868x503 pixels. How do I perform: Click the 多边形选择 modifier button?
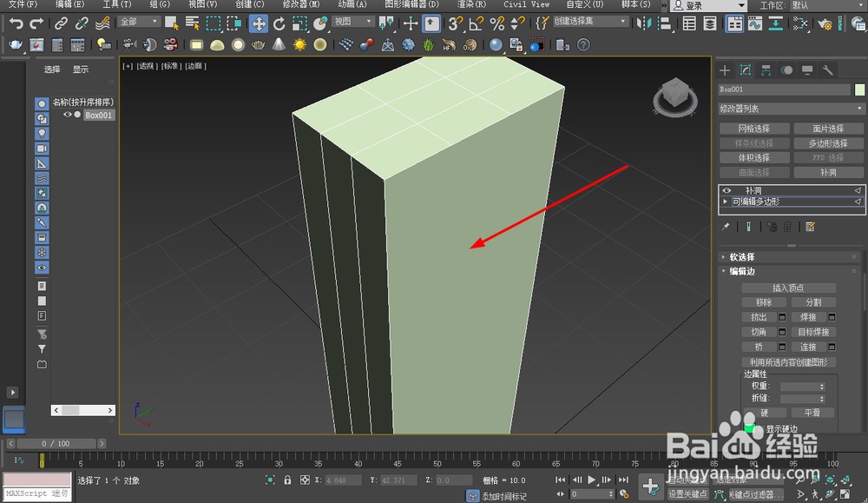[x=828, y=143]
